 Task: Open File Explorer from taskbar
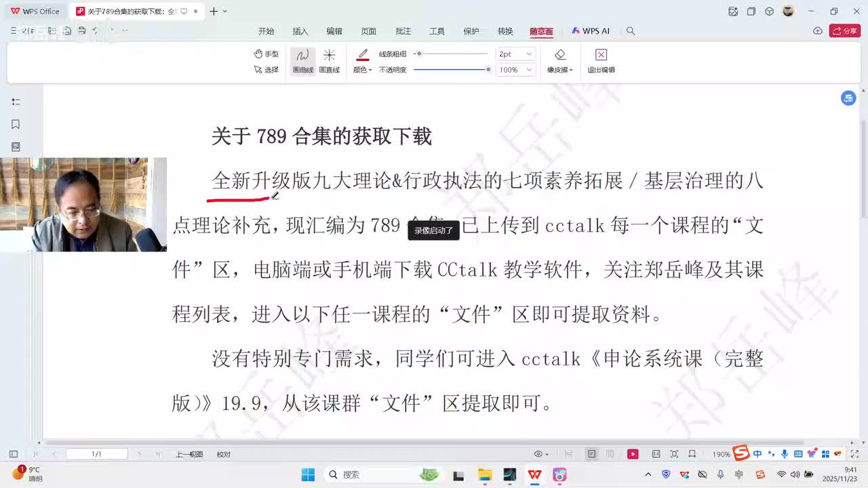point(484,474)
